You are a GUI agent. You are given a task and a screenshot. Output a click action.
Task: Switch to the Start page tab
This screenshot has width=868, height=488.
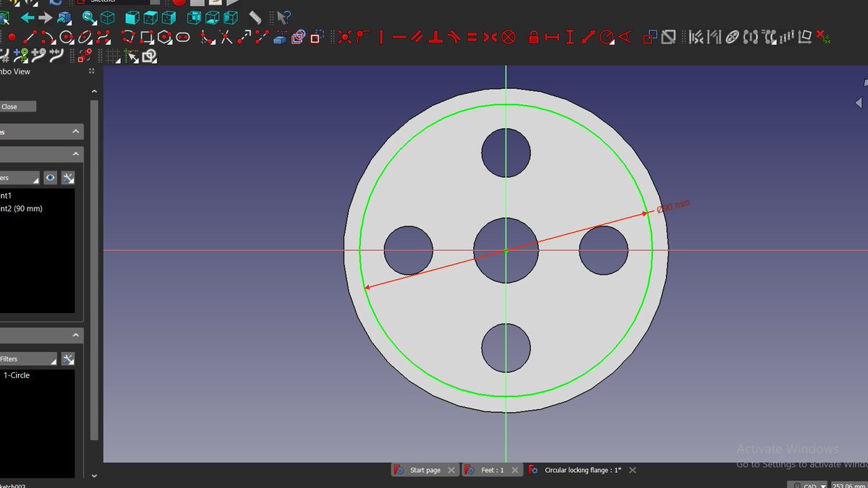pyautogui.click(x=425, y=470)
